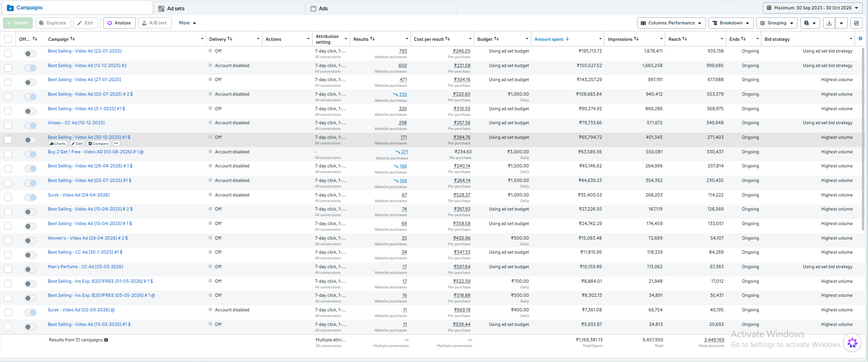This screenshot has height=362, width=868.
Task: Sort the Budget column
Action: (496, 39)
